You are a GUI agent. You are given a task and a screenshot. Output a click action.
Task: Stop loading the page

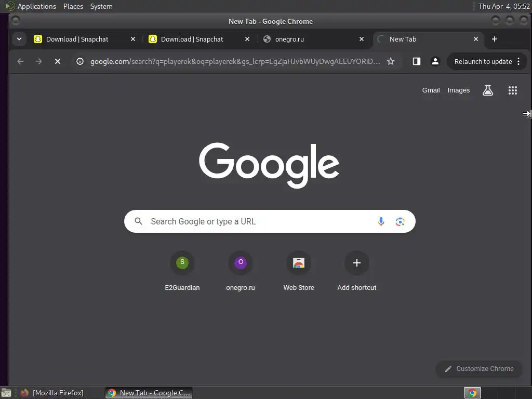[58, 61]
